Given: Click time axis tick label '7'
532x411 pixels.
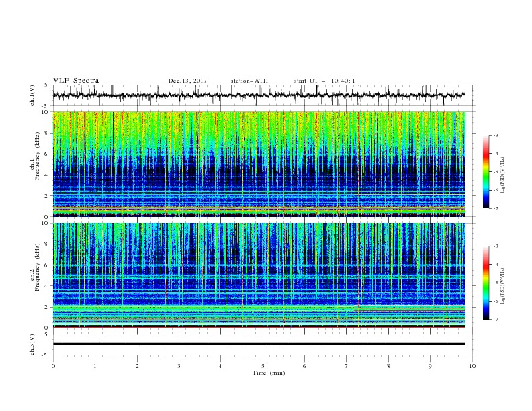Looking at the screenshot, I should click(347, 366).
